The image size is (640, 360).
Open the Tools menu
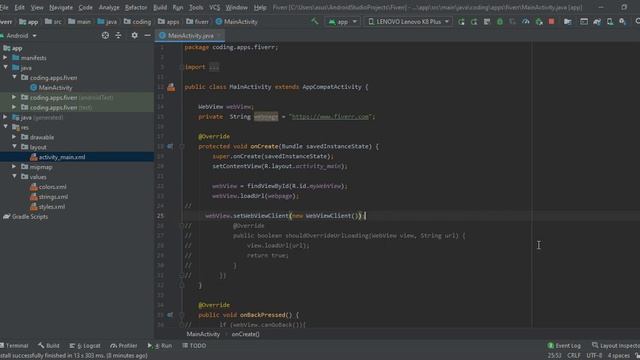[x=196, y=7]
